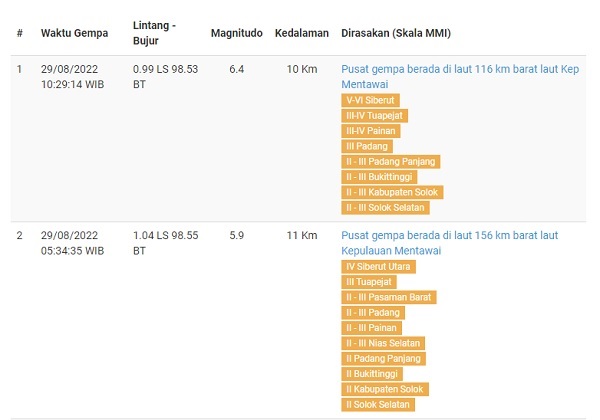This screenshot has height=420, width=600.
Task: Click the Dirasakan (Skala MMI) column header
Action: tap(396, 33)
